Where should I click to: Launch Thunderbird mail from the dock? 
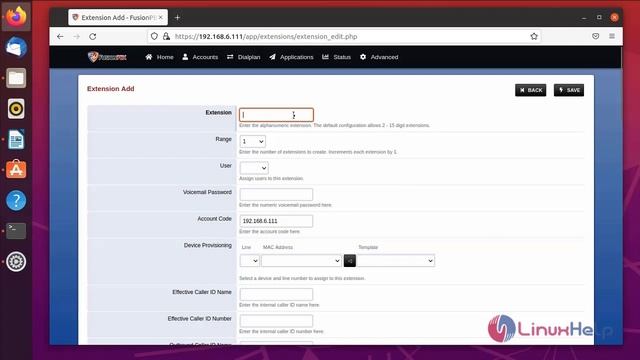[x=16, y=47]
